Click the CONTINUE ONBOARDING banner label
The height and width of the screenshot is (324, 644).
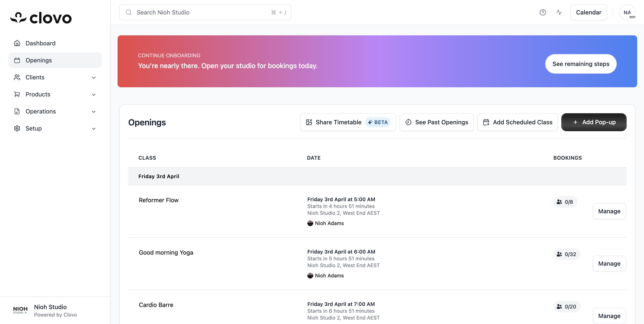pyautogui.click(x=169, y=56)
